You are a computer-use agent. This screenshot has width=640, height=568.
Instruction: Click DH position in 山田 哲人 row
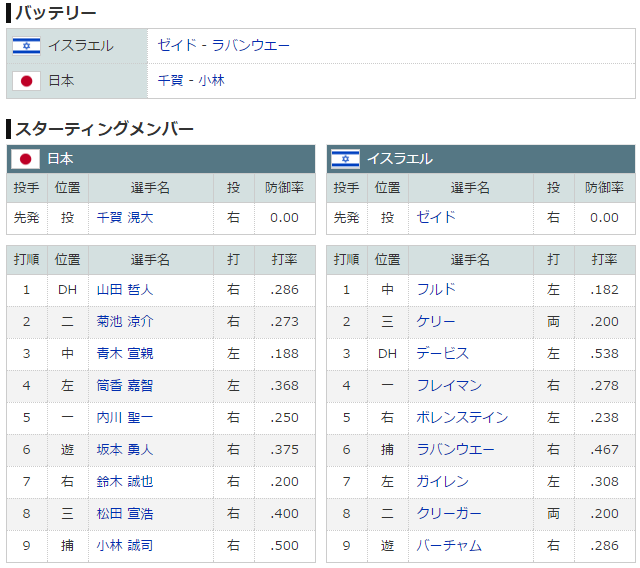67,290
